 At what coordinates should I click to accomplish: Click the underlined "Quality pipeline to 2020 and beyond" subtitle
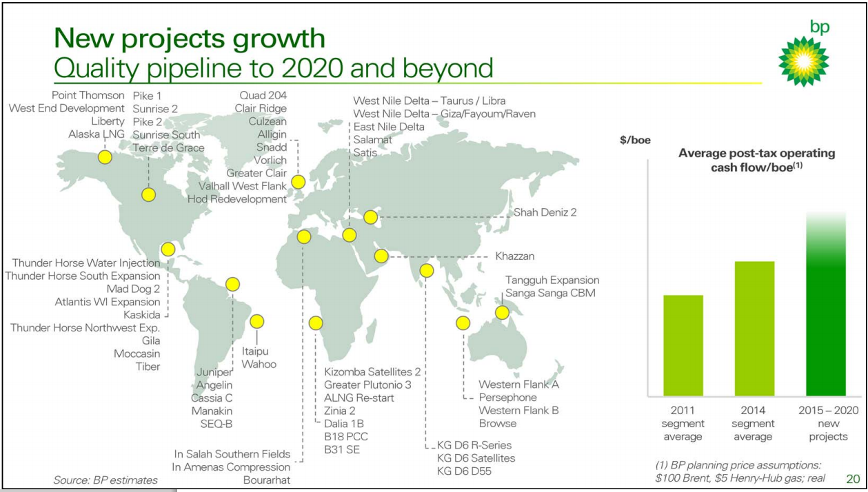point(273,68)
